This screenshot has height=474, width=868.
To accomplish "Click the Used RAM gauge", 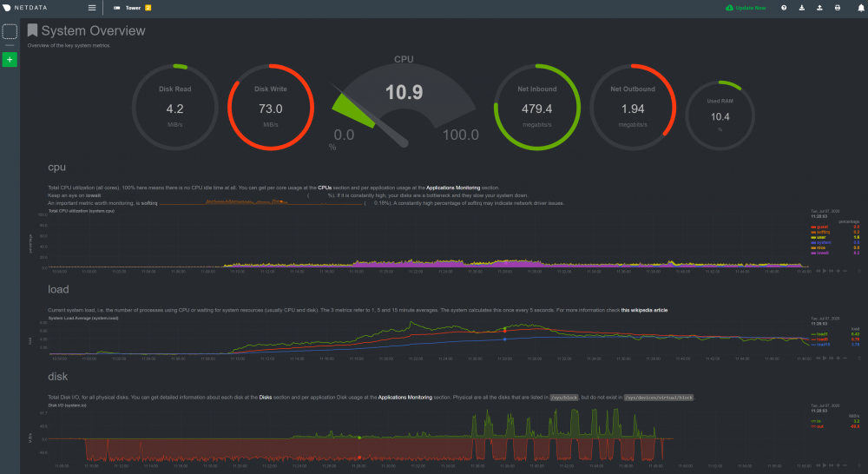I will click(x=720, y=115).
